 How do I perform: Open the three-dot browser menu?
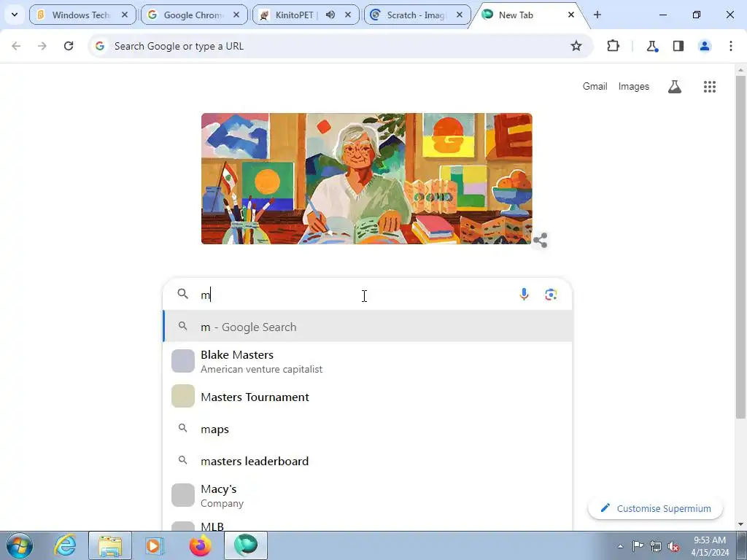point(731,46)
